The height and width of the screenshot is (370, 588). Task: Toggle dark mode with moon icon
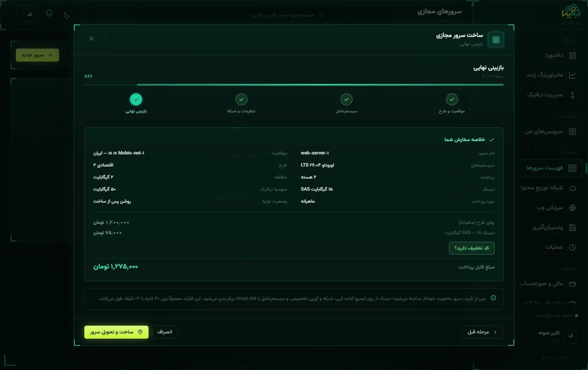click(67, 15)
